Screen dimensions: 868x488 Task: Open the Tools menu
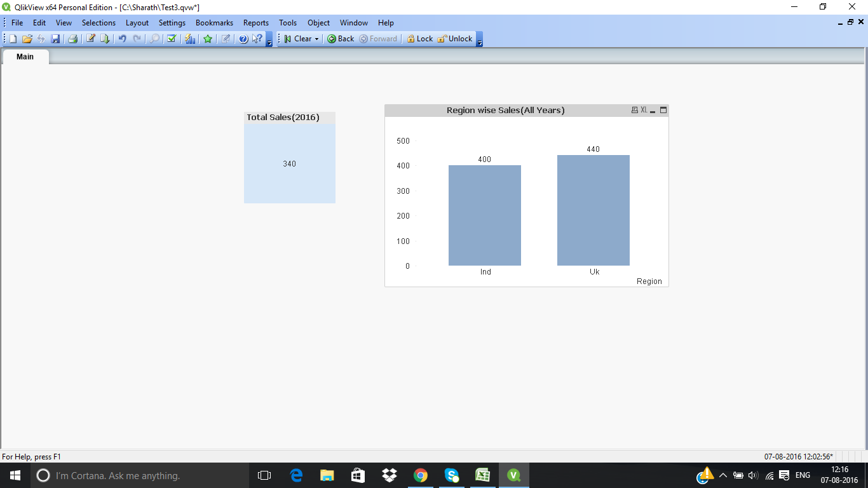coord(288,23)
